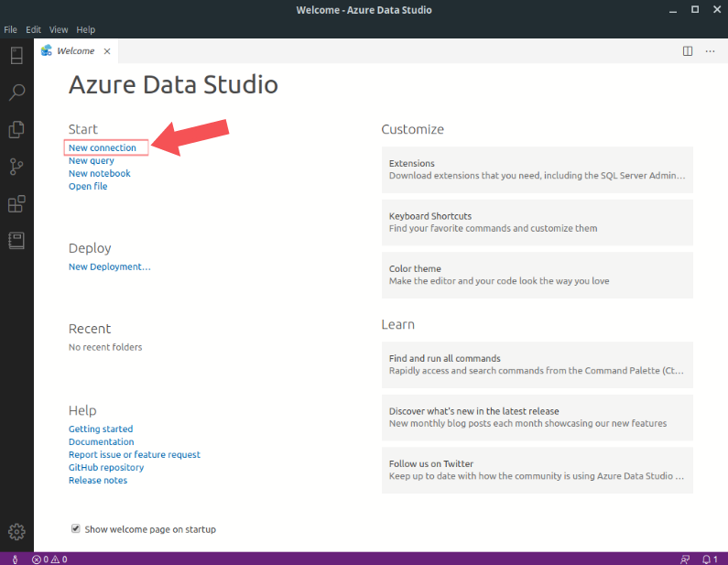Viewport: 728px width, 565px height.
Task: Open the Manage gear icon
Action: pyautogui.click(x=16, y=531)
